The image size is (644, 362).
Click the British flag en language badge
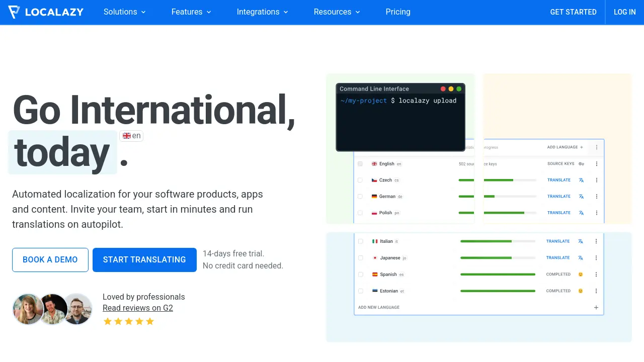tap(131, 136)
